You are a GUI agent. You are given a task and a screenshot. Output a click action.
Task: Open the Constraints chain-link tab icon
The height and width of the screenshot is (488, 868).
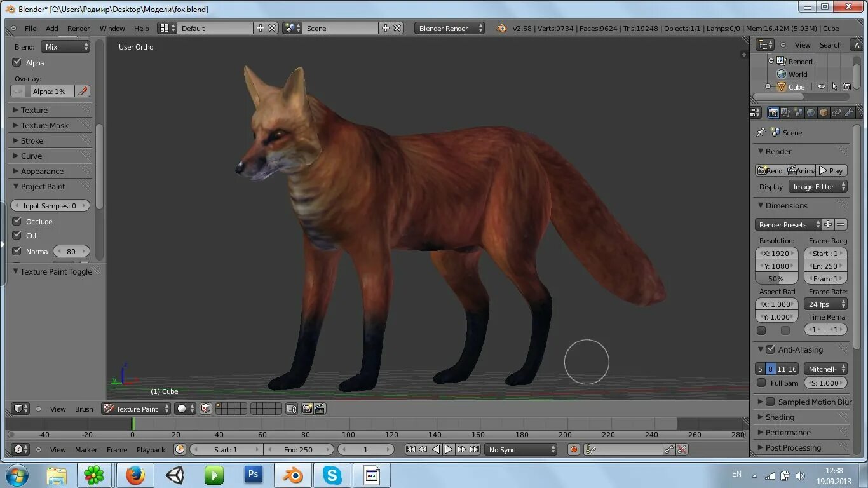(836, 112)
